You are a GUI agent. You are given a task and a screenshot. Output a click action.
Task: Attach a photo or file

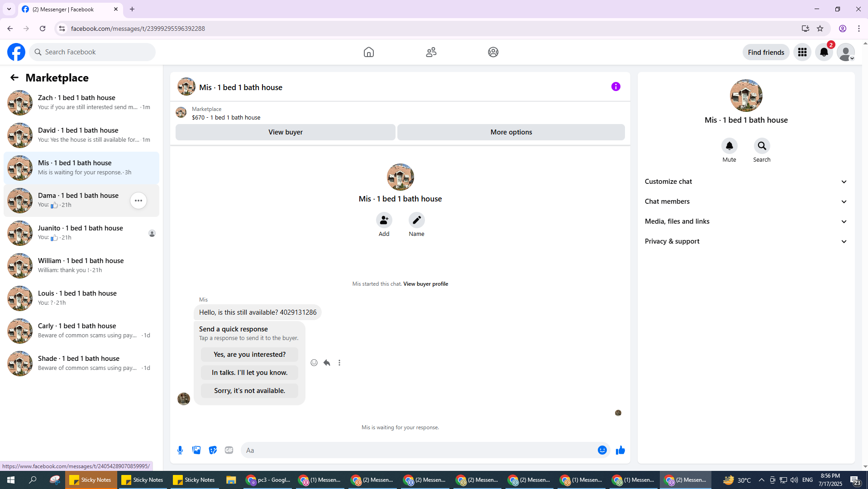(196, 450)
